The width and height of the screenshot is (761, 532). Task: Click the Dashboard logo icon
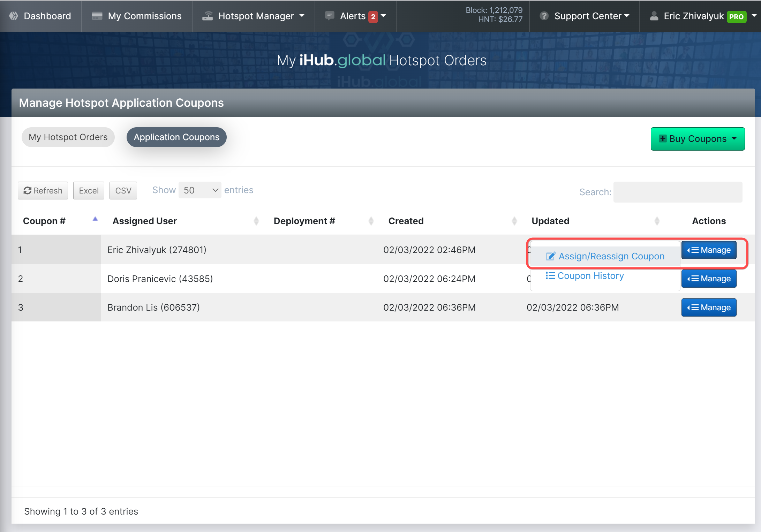(x=14, y=16)
